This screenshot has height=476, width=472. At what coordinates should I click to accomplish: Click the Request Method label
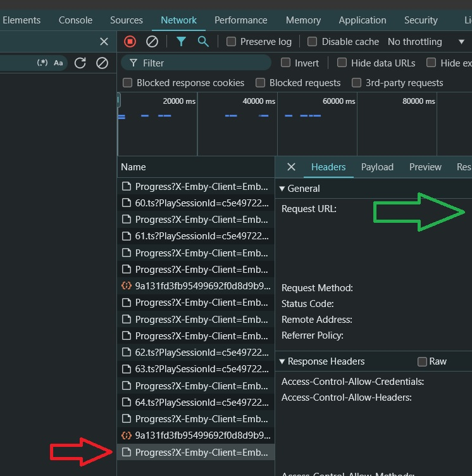317,287
